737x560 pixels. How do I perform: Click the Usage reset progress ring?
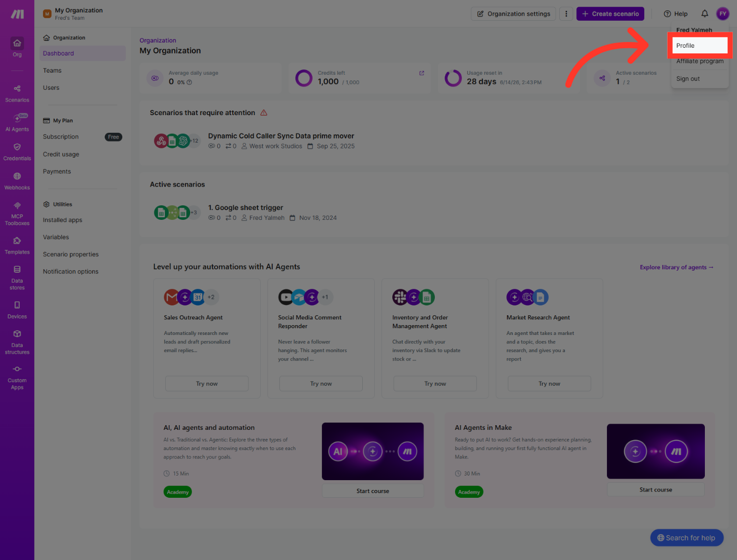453,78
